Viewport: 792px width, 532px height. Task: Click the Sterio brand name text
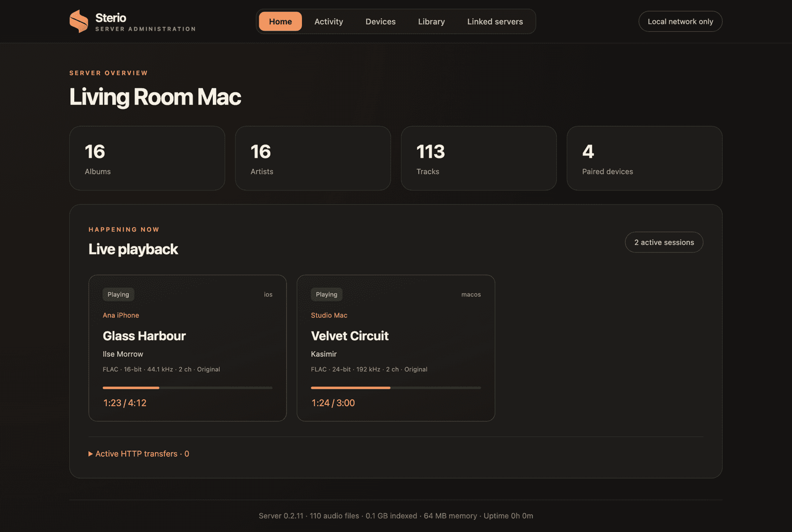tap(111, 18)
